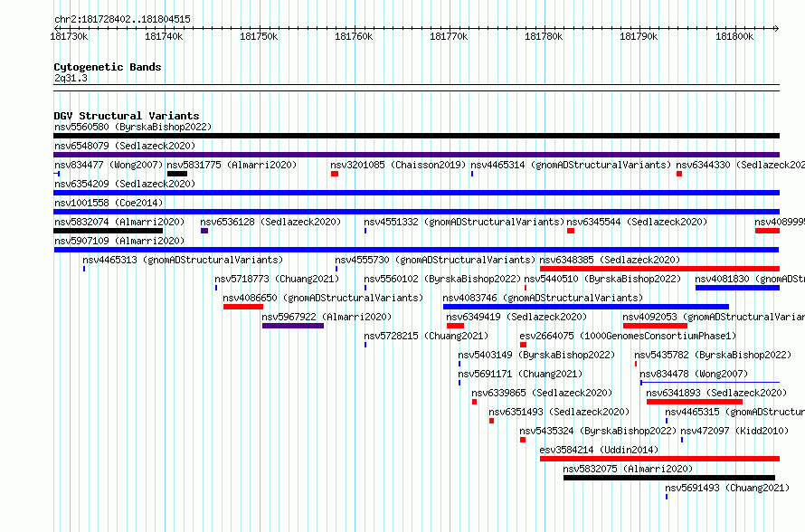Click the nsv5560580 (ByrskaBishop2022) variant label
This screenshot has height=532, width=805.
(x=133, y=127)
